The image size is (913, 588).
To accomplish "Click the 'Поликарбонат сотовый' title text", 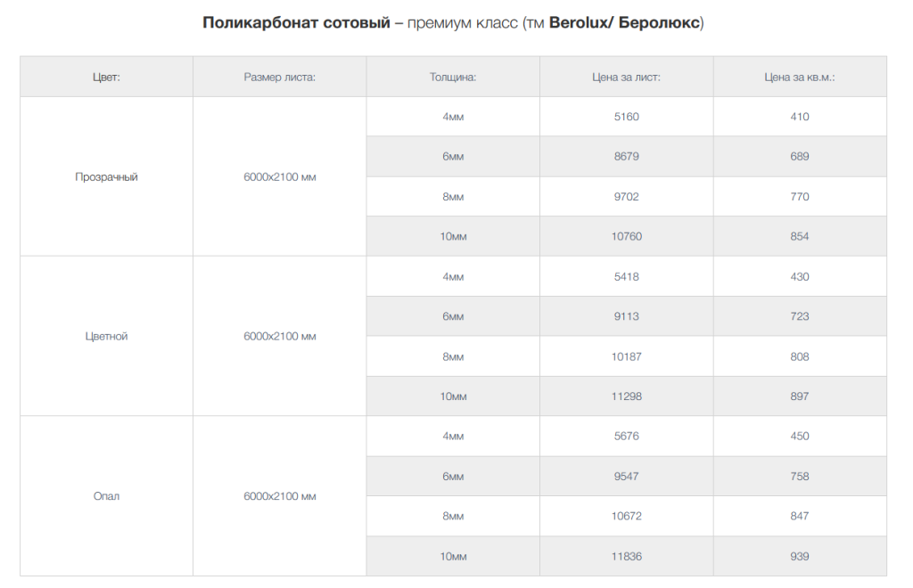I will (296, 23).
